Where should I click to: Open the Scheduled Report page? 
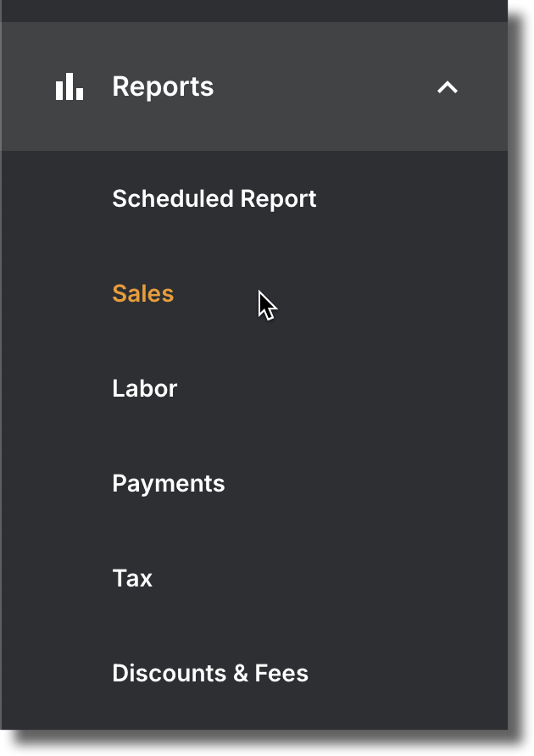click(x=214, y=199)
